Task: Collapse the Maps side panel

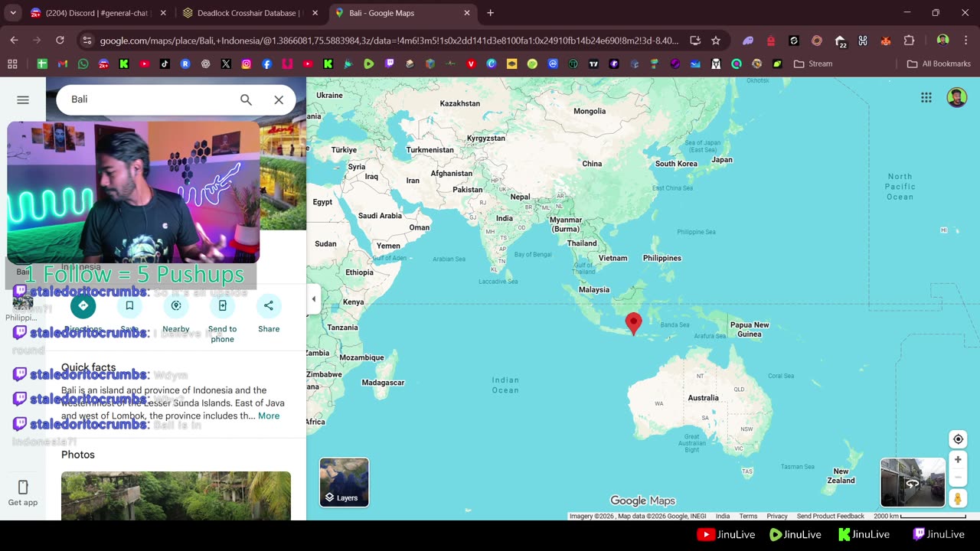Action: (x=313, y=299)
